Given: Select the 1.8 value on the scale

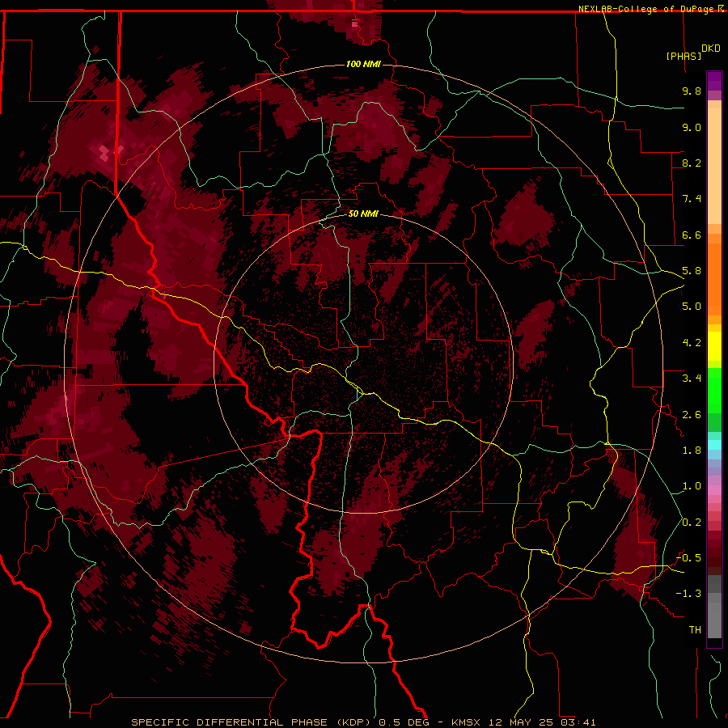Looking at the screenshot, I should 692,451.
